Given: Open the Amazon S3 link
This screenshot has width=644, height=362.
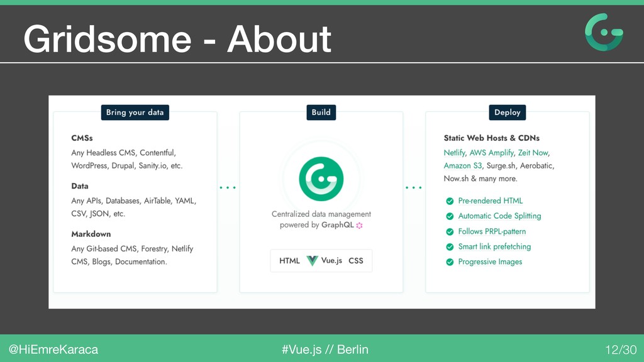Looking at the screenshot, I should pos(462,166).
